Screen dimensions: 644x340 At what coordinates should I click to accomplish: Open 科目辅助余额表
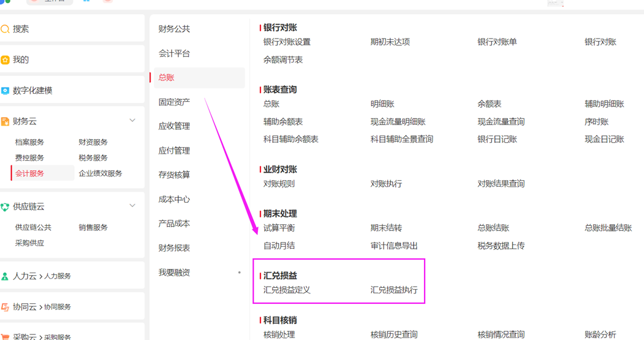coord(291,140)
